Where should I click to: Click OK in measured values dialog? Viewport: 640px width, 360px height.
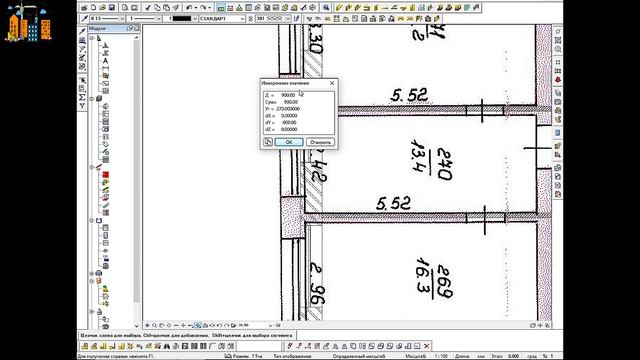click(289, 142)
